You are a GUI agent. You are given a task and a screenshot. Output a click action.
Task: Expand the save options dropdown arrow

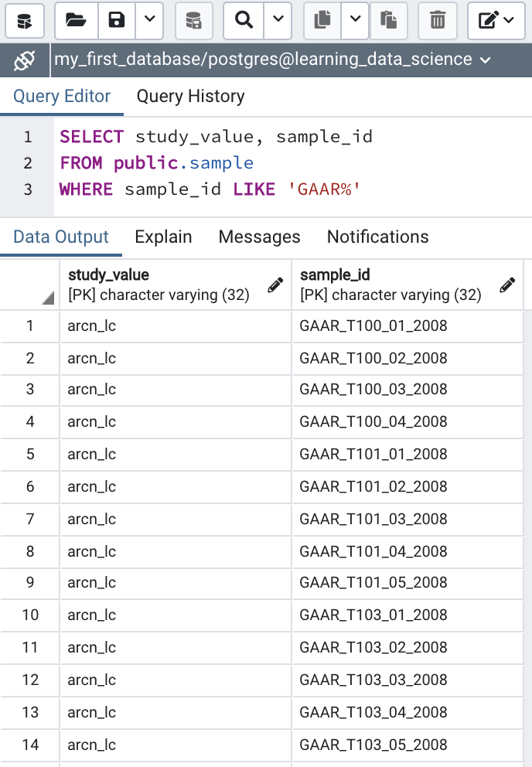149,20
